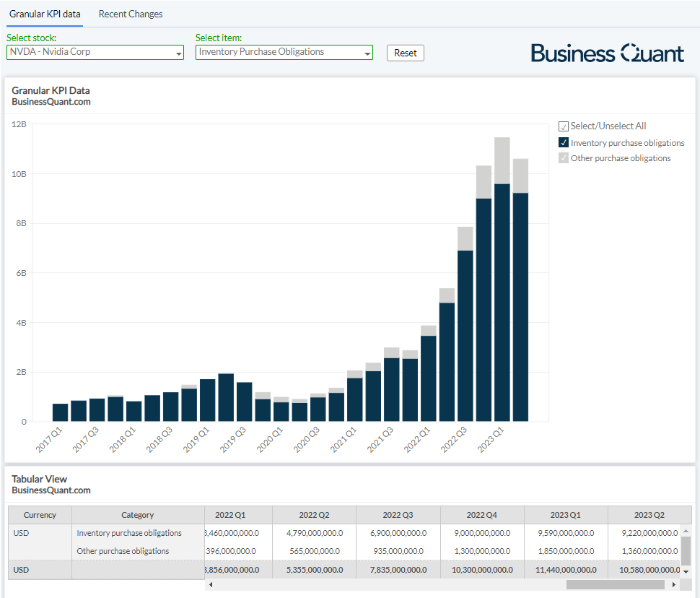700x598 pixels.
Task: Uncheck Inventory purchase obligations in legend
Action: (x=564, y=143)
